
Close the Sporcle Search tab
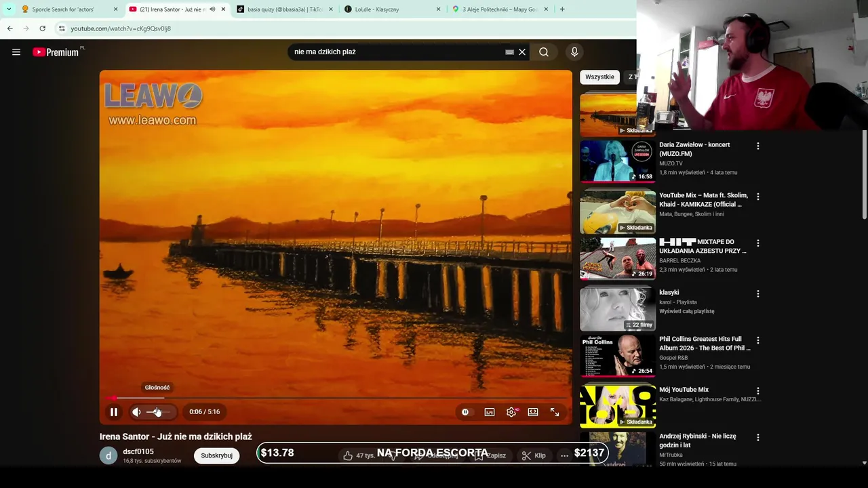(115, 9)
